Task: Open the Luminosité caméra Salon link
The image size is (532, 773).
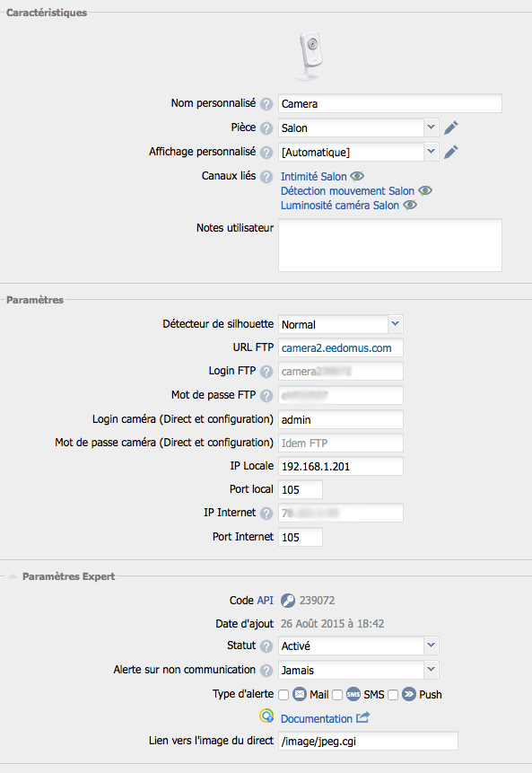Action: tap(340, 205)
